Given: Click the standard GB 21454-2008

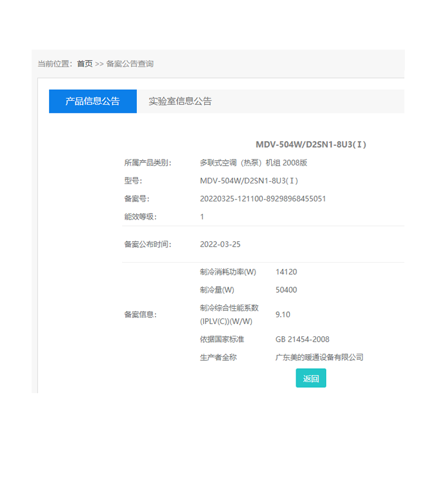Looking at the screenshot, I should click(x=302, y=339).
